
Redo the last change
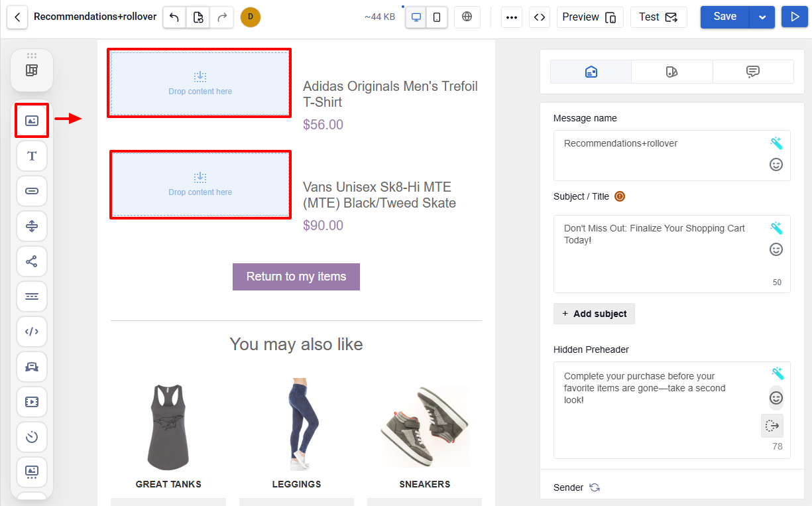222,17
